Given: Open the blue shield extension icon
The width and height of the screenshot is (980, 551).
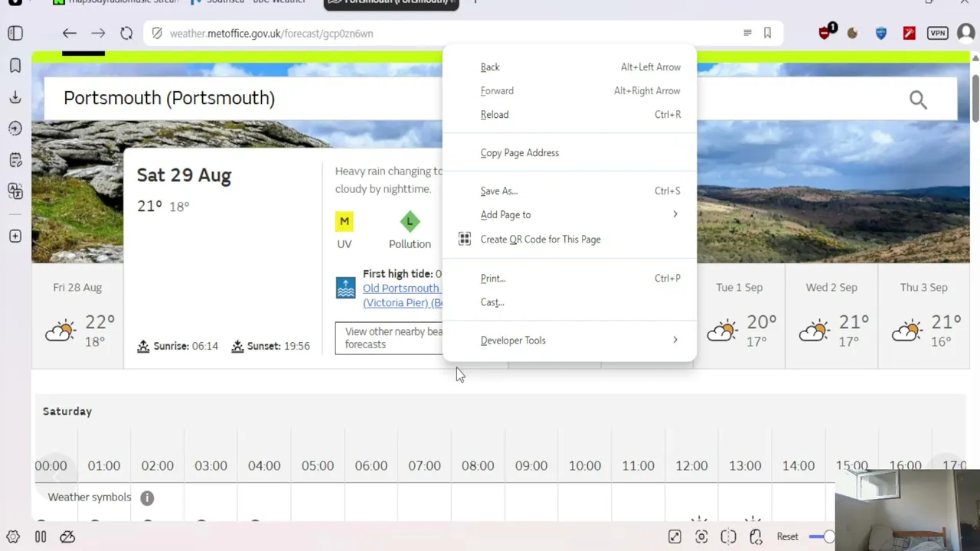Looking at the screenshot, I should tap(880, 33).
